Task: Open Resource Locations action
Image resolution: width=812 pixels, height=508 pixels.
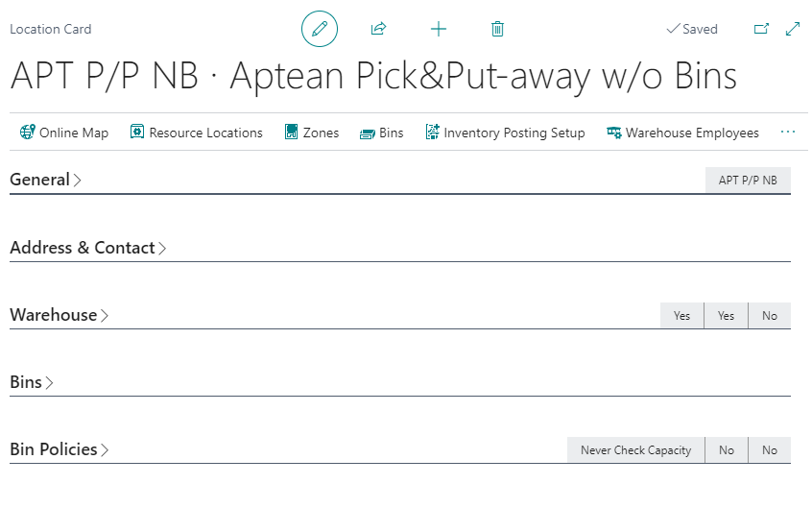Action: tap(196, 133)
